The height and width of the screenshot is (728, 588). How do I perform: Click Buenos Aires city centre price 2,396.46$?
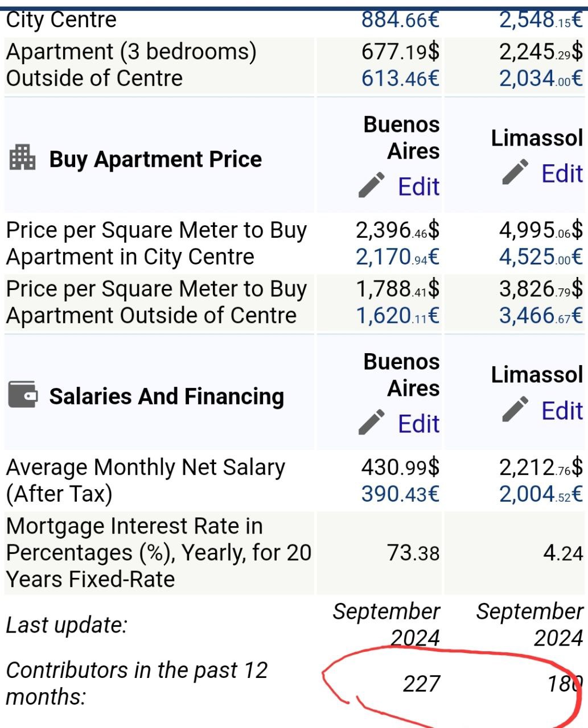(x=397, y=230)
